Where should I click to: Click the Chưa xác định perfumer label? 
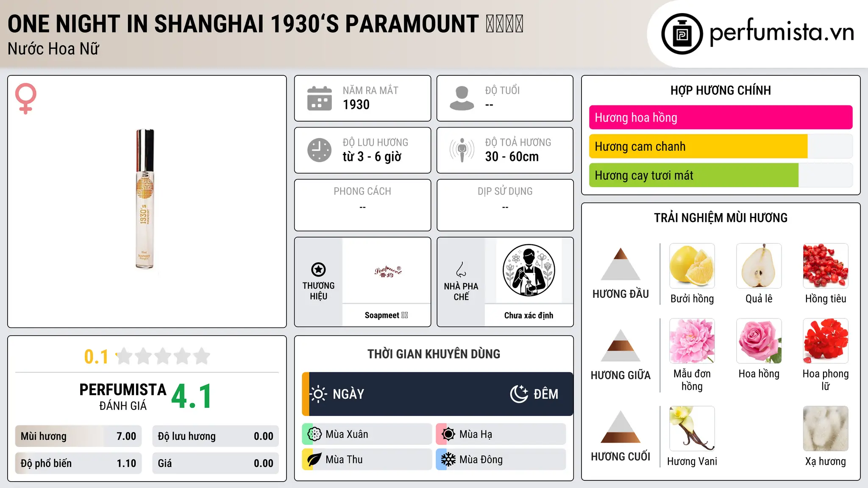coord(529,315)
